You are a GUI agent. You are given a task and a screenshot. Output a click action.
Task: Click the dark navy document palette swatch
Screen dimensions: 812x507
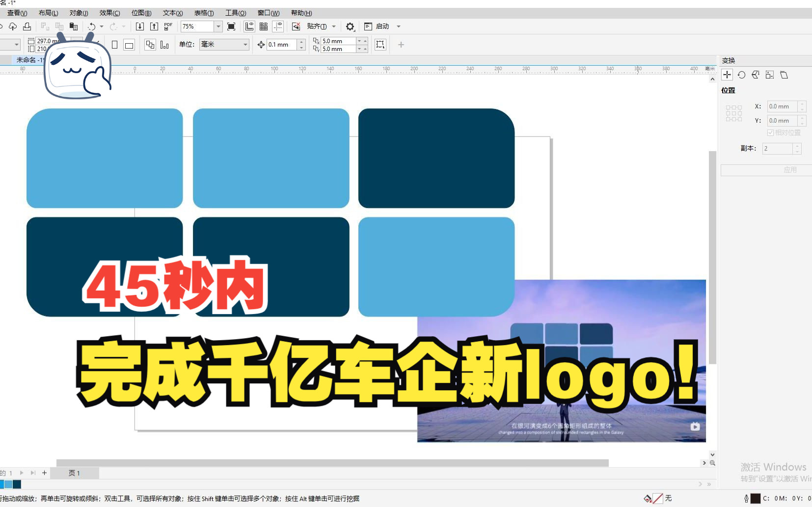pos(17,484)
